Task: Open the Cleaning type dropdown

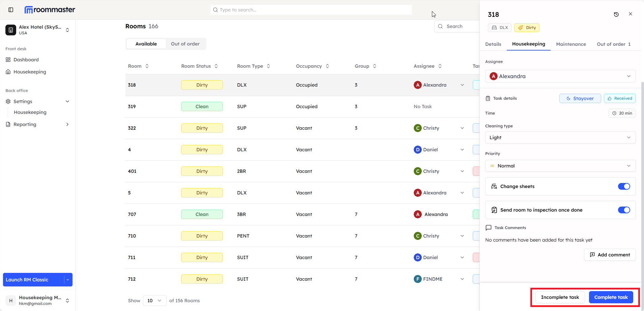Action: coord(560,137)
